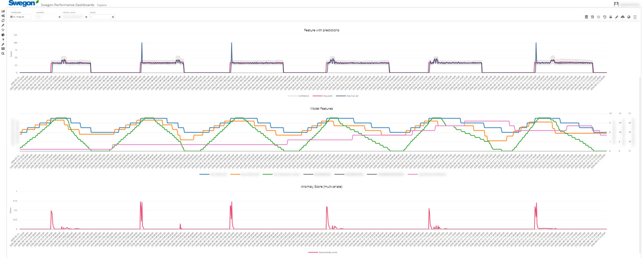Click the Swegon logo
644x258 pixels.
coord(23,3)
